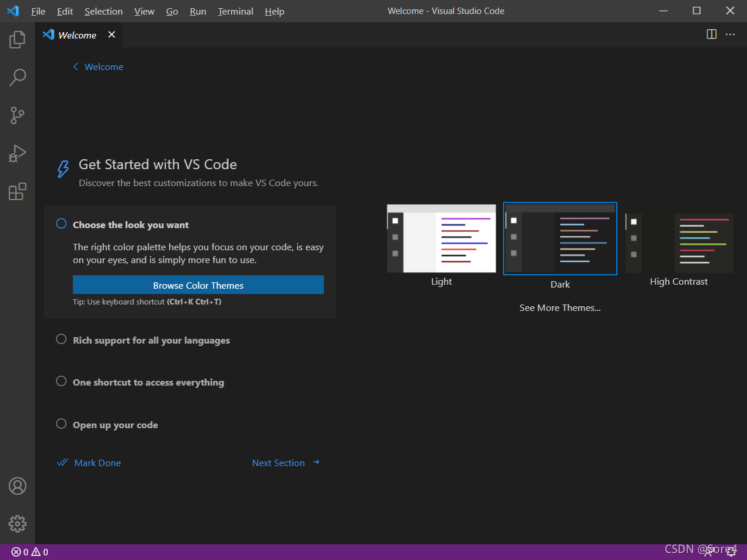747x560 pixels.
Task: Open the Terminal menu
Action: coord(236,11)
